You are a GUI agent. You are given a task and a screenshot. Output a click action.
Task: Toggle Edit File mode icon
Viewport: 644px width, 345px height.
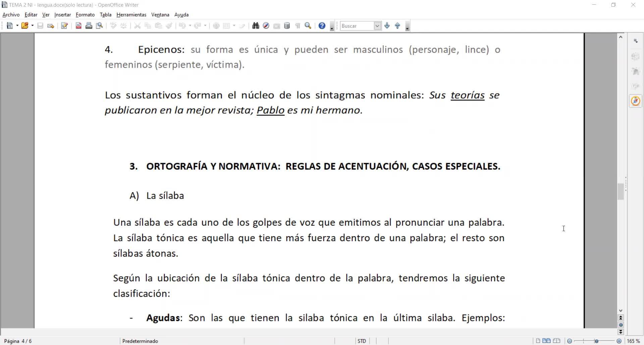pos(64,26)
